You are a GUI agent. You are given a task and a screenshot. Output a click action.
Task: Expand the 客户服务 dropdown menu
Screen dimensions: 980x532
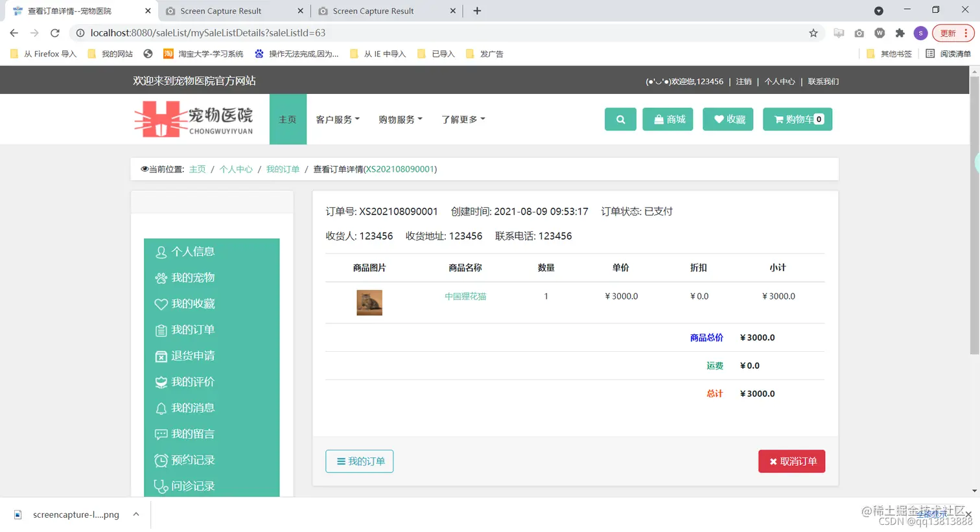[338, 119]
